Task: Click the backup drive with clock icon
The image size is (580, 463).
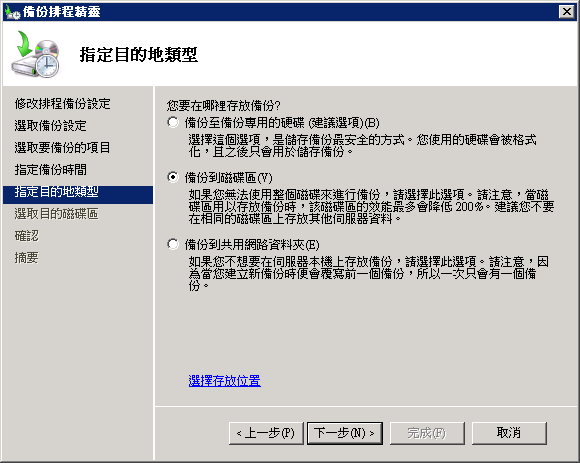Action: coord(36,54)
